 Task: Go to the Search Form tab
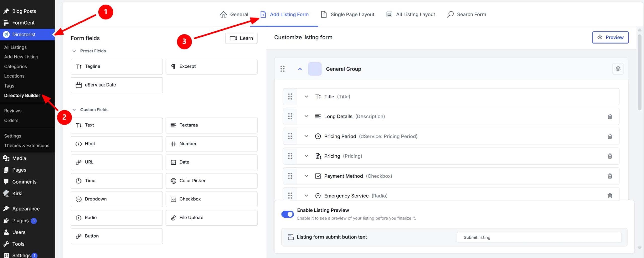tap(467, 14)
